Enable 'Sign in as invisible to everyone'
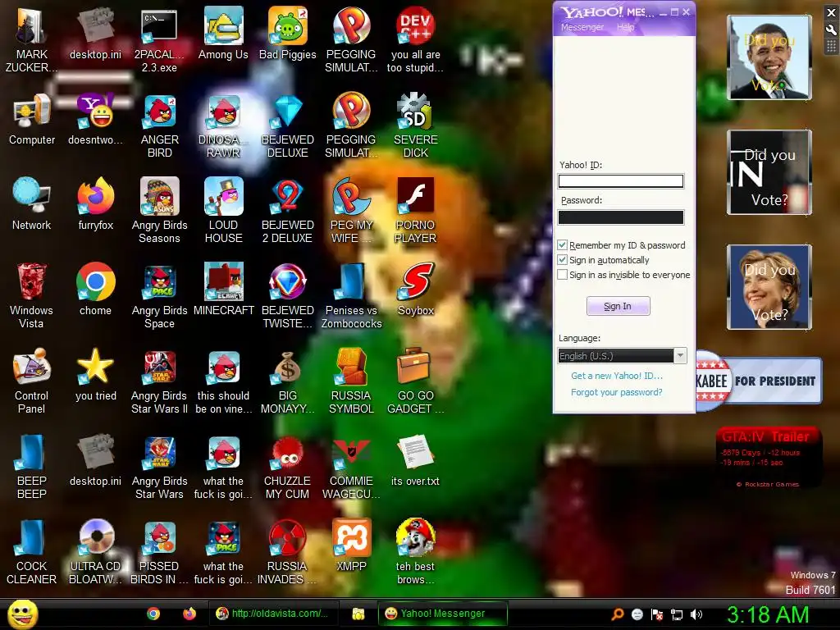The width and height of the screenshot is (840, 630). pos(562,275)
